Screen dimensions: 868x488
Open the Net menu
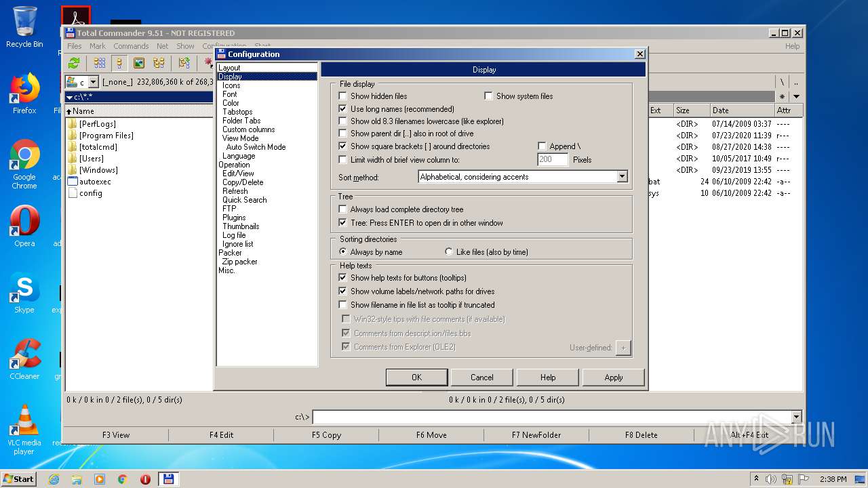(x=163, y=46)
